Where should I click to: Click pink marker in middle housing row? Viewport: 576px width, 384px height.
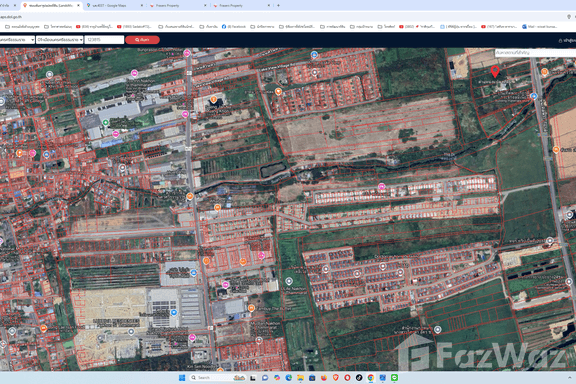point(381,187)
